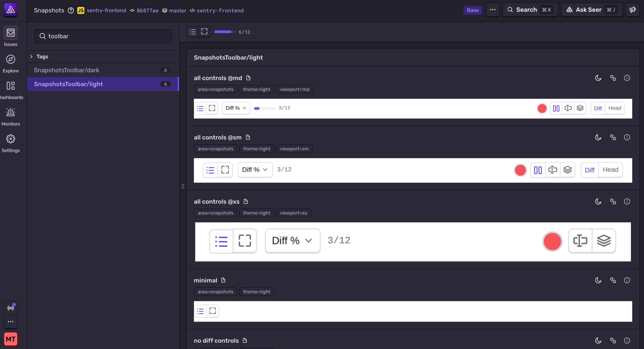Screen dimensions: 644x349
Task: Click the 3/12 progress bar in @md snapshot
Action: tap(265, 108)
